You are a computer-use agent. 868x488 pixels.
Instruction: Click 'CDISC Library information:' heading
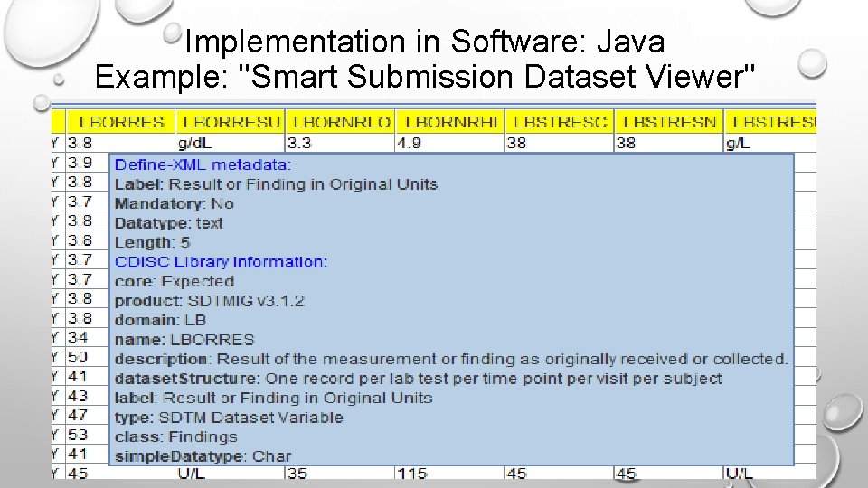tap(221, 262)
